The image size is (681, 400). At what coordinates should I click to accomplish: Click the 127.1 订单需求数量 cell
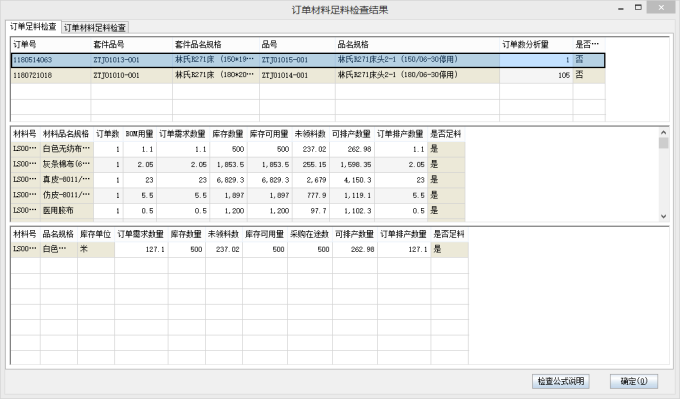tap(141, 249)
